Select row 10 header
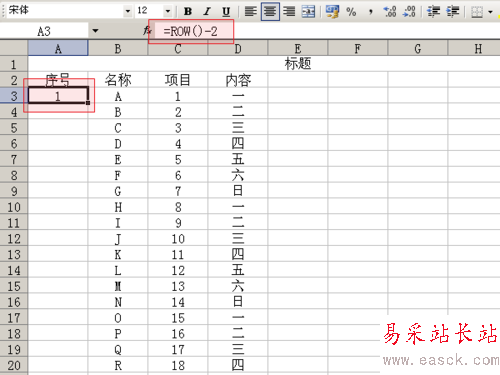This screenshot has height=375, width=500. pyautogui.click(x=14, y=207)
